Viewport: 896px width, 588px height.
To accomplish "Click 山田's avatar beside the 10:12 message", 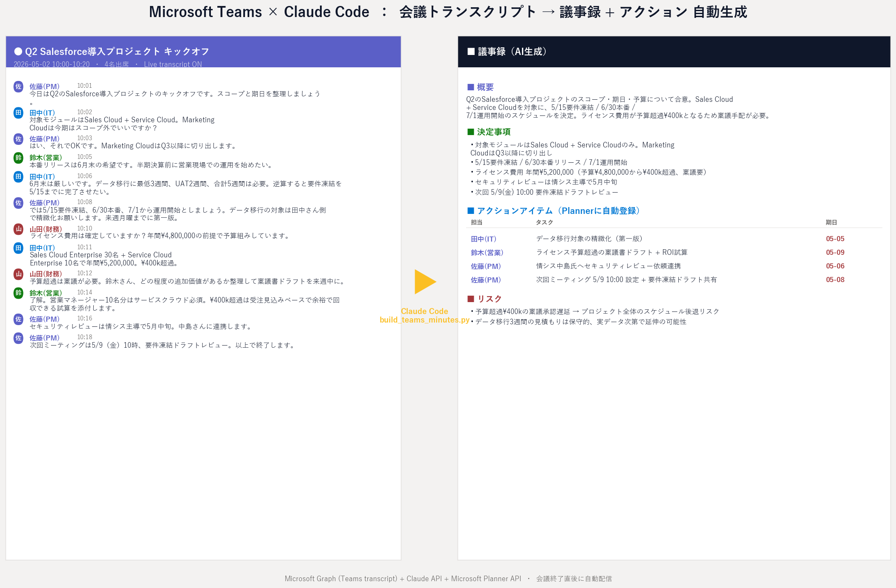I will point(18,274).
